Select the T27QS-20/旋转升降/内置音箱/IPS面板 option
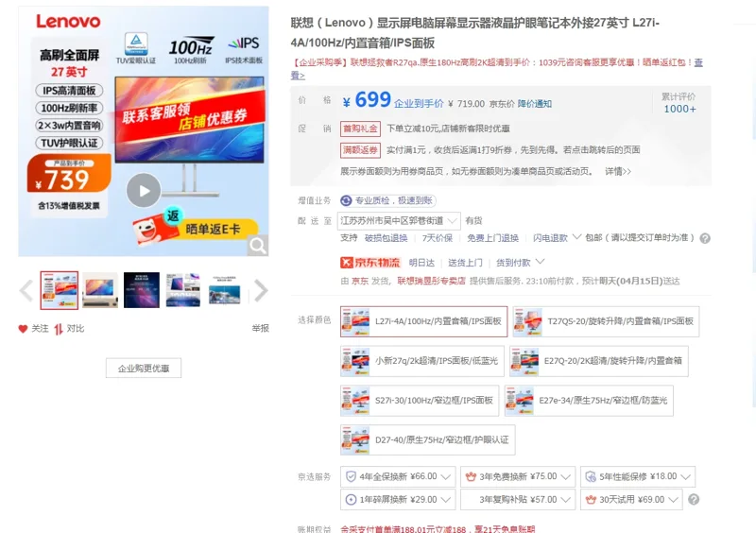Screen dimensions: 756x533 606,321
